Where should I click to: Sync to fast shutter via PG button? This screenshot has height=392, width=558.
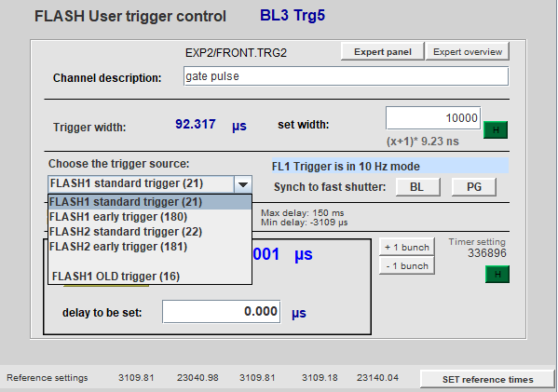(x=473, y=187)
